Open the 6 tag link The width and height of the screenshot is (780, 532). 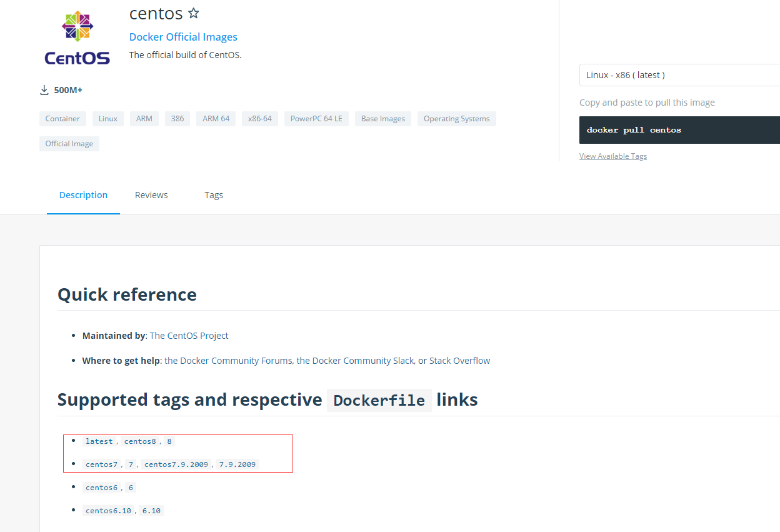(x=131, y=488)
